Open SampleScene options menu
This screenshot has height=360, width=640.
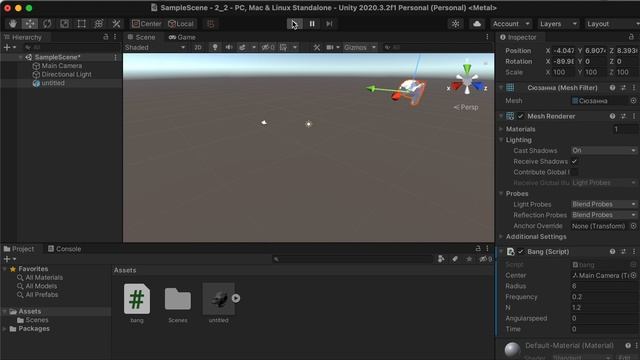click(x=116, y=57)
